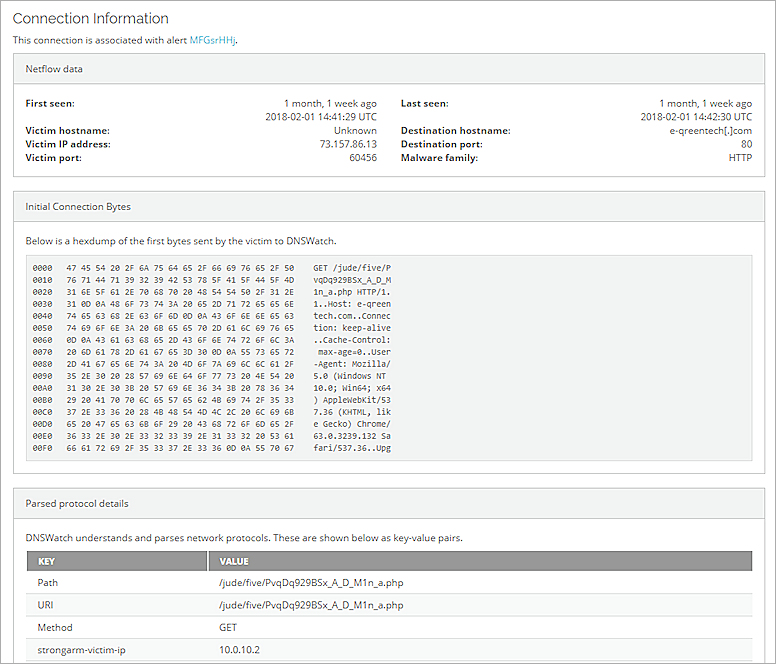Sort the table by VALUE column

click(x=234, y=562)
